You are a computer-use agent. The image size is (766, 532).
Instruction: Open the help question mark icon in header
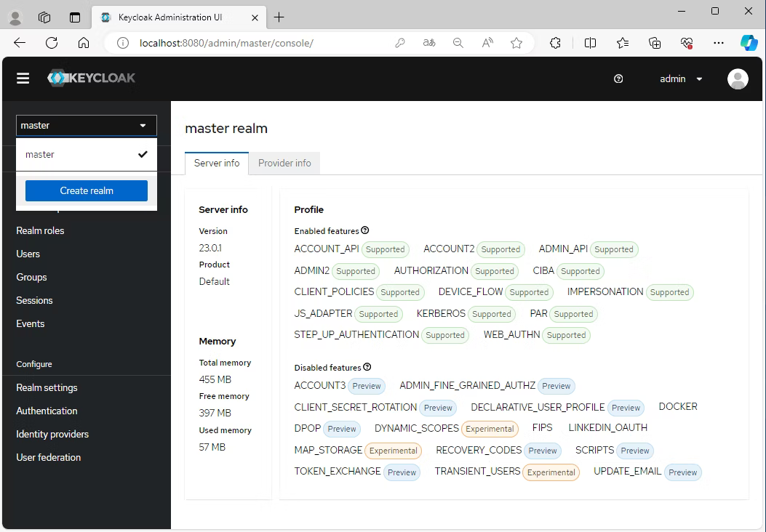[x=618, y=78]
